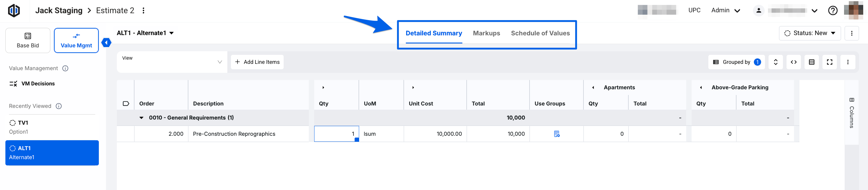Click the row density icon
This screenshot has width=868, height=190.
[x=811, y=62]
